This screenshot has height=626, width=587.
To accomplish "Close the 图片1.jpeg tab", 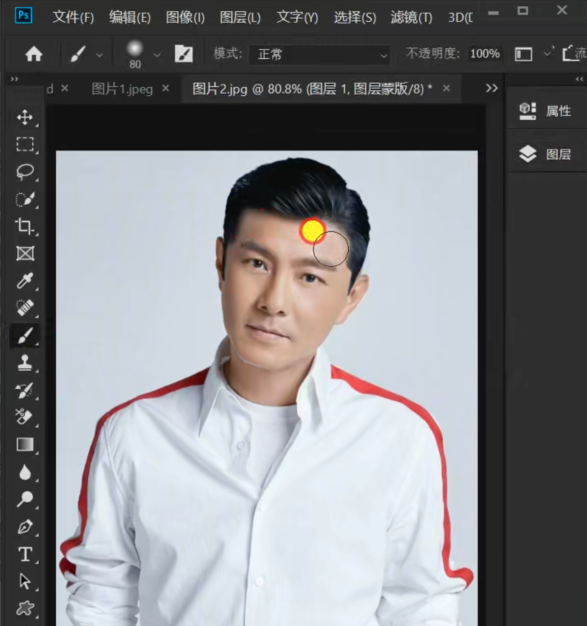I will 166,88.
